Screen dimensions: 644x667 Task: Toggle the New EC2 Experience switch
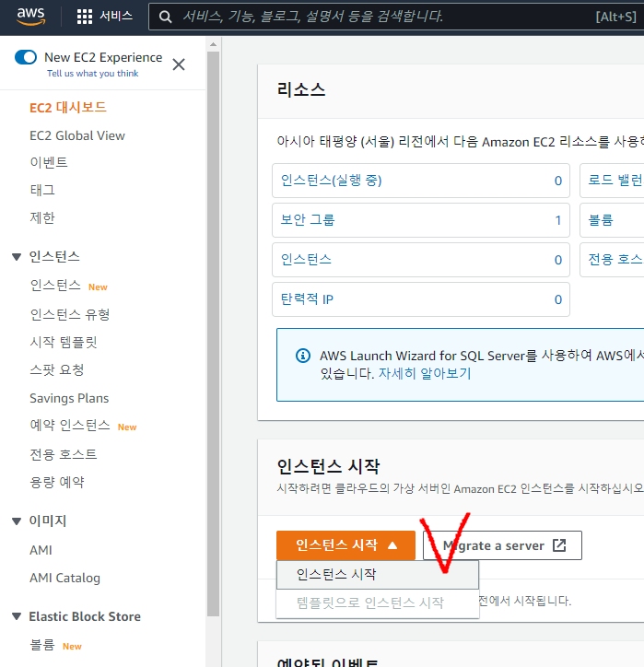[x=26, y=57]
